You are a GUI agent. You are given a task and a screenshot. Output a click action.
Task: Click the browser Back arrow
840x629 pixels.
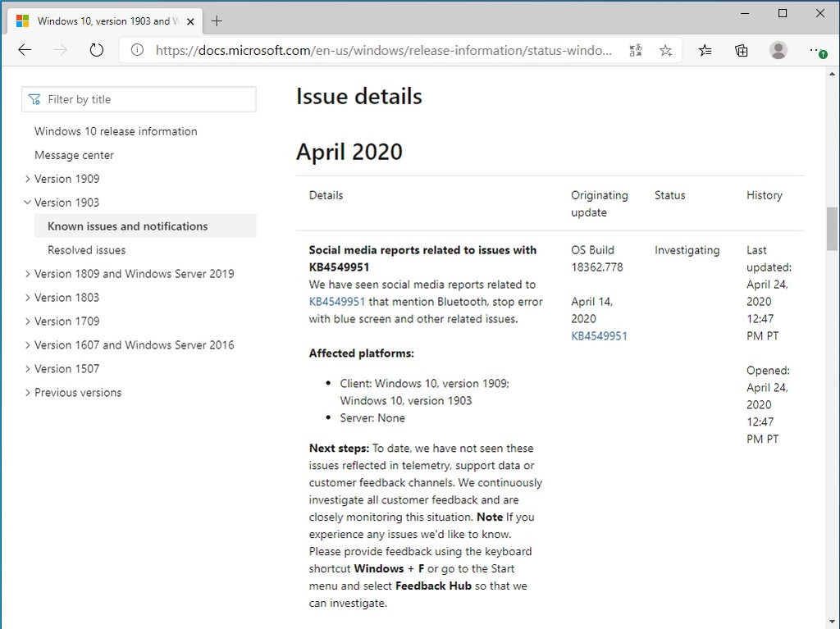25,50
